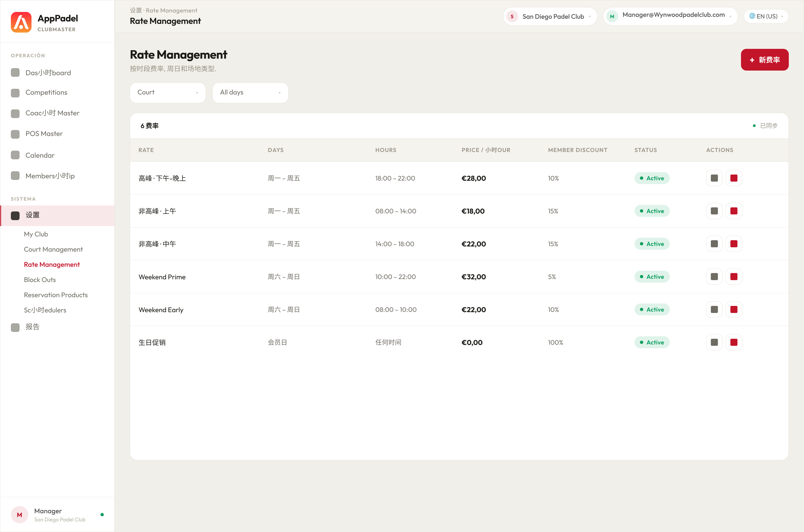Screen dimensions: 804x532
Task: Click the 会员日 days cell
Action: pyautogui.click(x=277, y=342)
